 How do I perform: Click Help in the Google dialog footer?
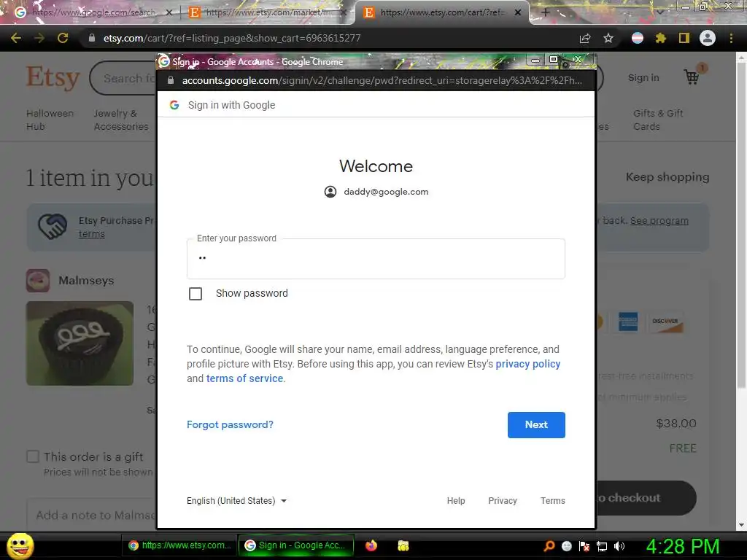(x=456, y=501)
